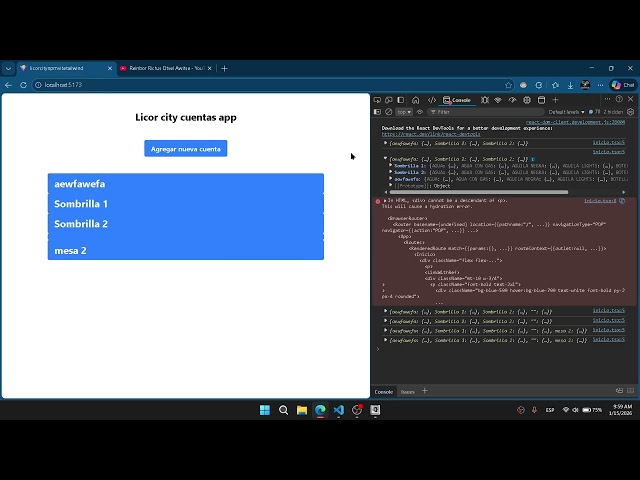640x480 pixels.
Task: Open the Default levels dropdown
Action: pyautogui.click(x=566, y=112)
